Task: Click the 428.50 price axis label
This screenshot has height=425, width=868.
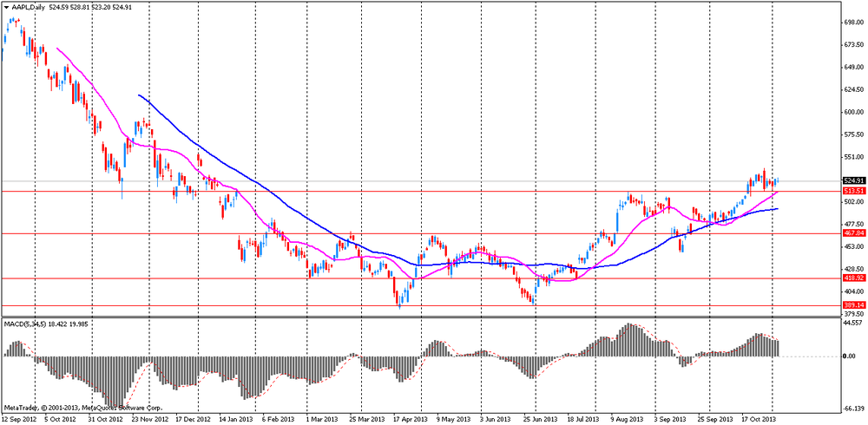Action: [853, 269]
